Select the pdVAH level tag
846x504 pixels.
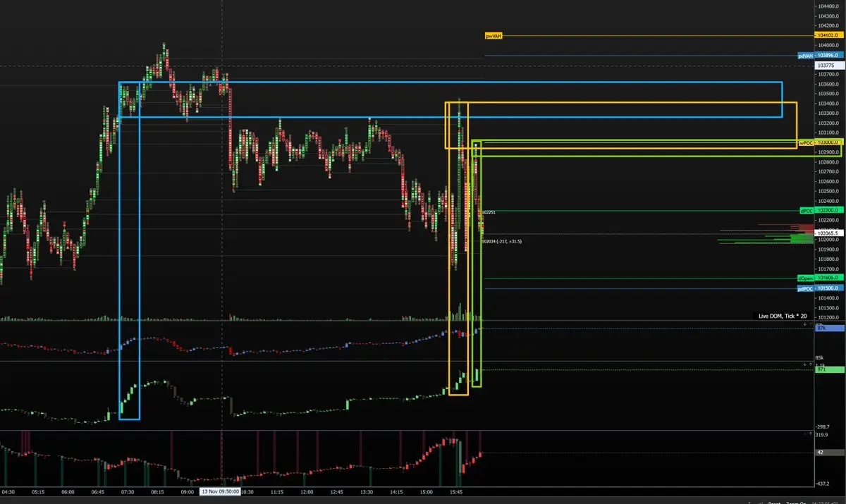click(805, 55)
